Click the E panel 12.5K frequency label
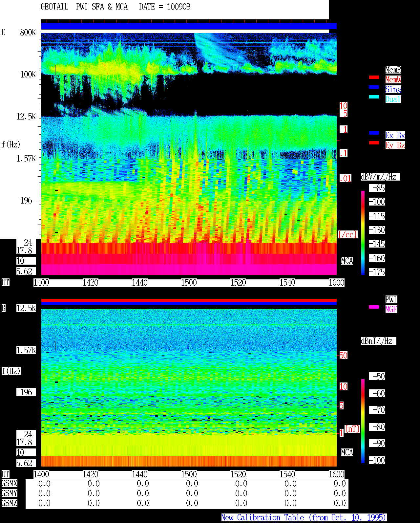Image resolution: width=420 pixels, height=523 pixels. [x=26, y=117]
